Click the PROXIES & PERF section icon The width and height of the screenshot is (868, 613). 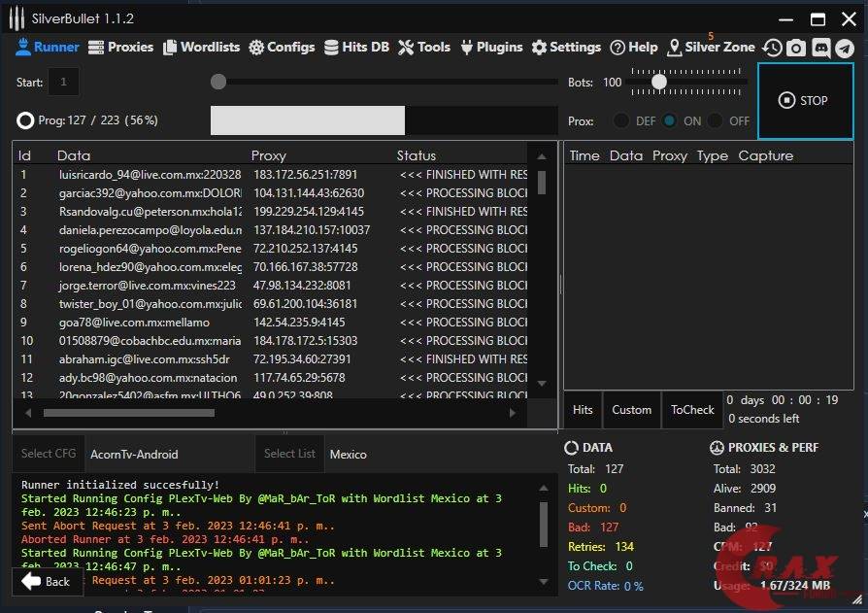pos(717,448)
